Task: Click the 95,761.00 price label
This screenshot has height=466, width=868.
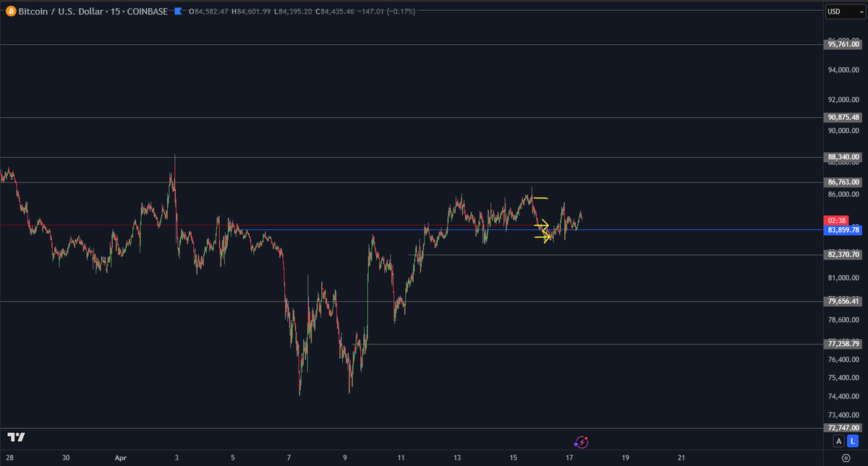Action: tap(843, 45)
